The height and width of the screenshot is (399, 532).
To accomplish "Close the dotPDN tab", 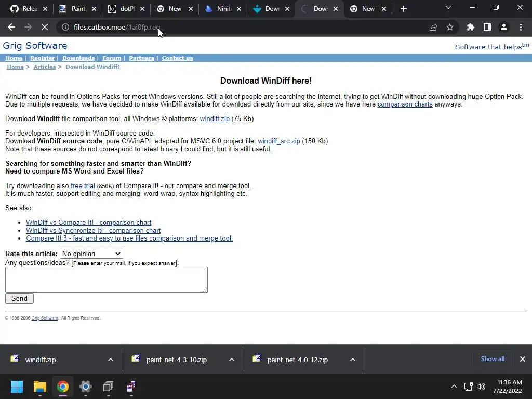I will [x=142, y=9].
